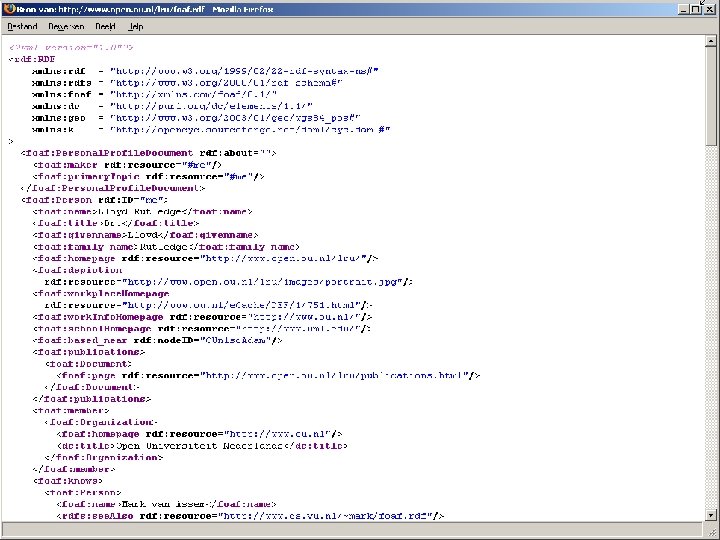Image resolution: width=720 pixels, height=540 pixels.
Task: Click the opening foaf:member tag
Action: (71, 411)
